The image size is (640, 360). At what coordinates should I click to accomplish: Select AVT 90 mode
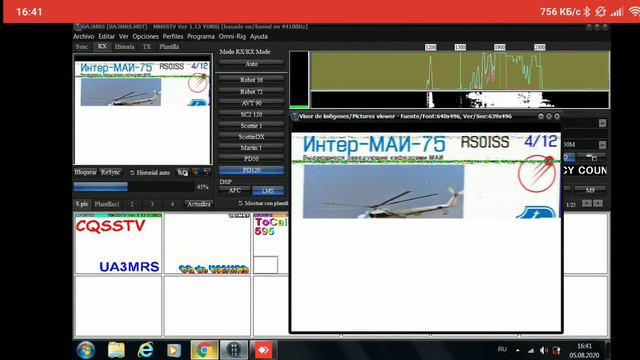click(251, 103)
